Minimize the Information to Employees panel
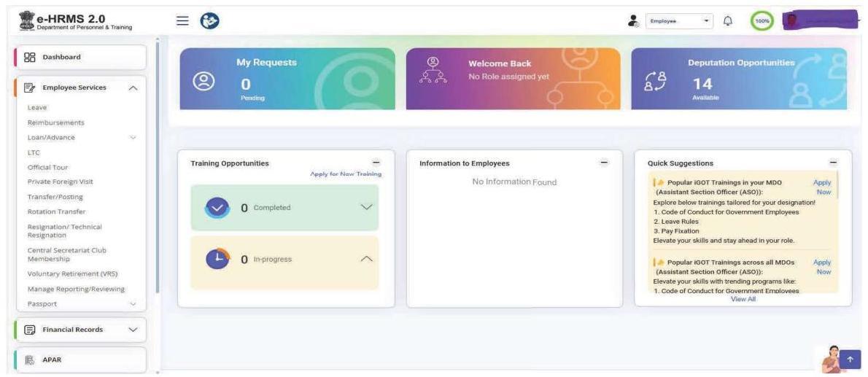868x377 pixels. (x=603, y=163)
